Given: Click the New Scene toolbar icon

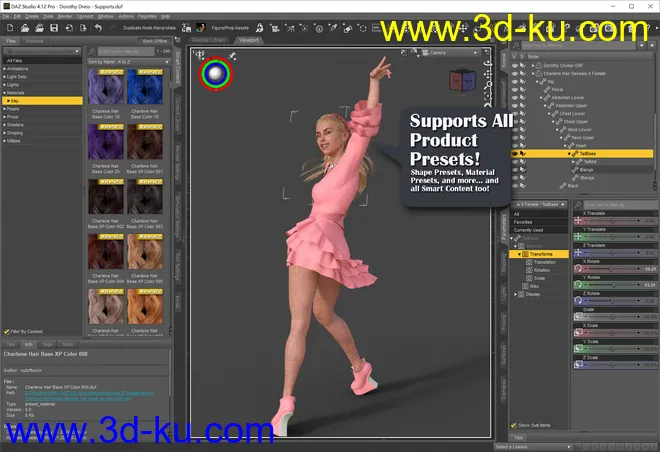Looking at the screenshot, I should (10, 28).
